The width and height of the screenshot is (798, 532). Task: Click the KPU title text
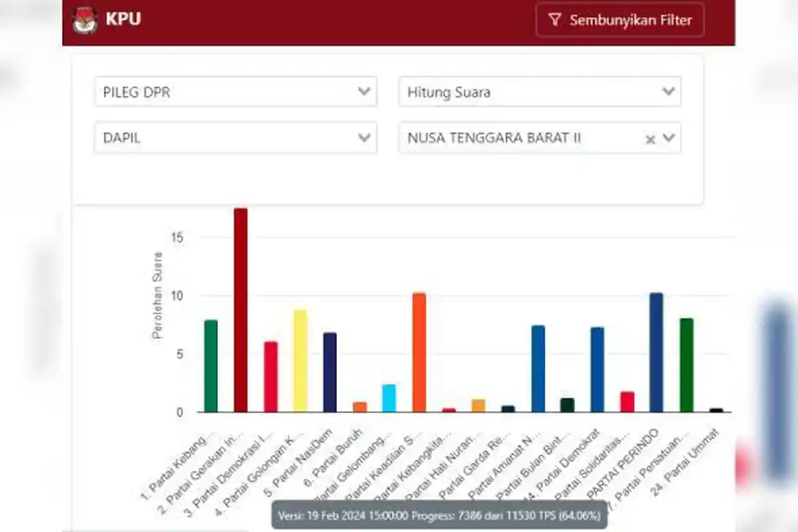coord(123,19)
